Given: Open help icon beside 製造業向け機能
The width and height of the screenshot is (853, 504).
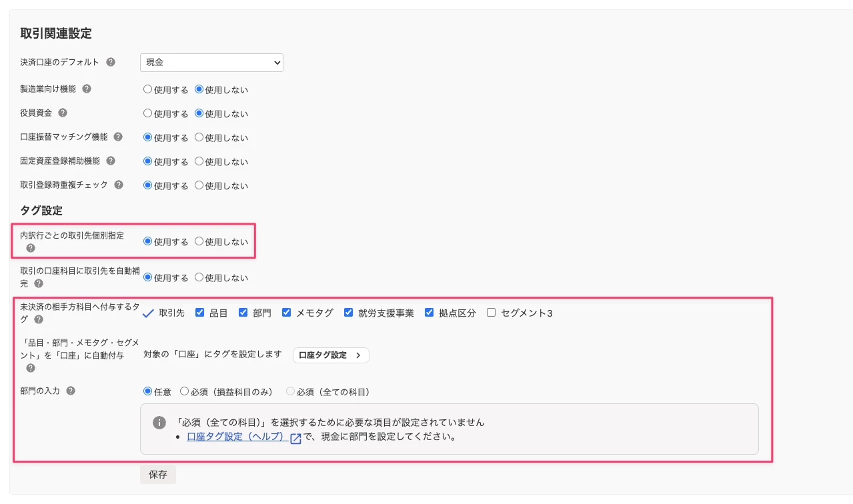Looking at the screenshot, I should click(87, 89).
